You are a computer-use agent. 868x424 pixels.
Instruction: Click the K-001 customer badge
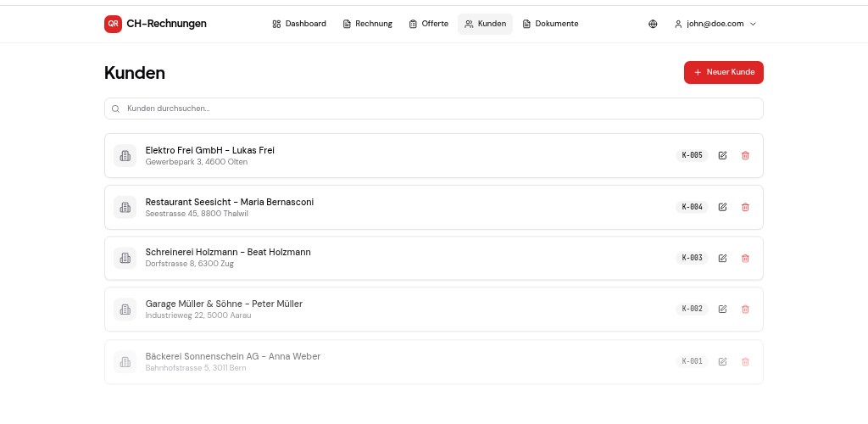(x=692, y=361)
